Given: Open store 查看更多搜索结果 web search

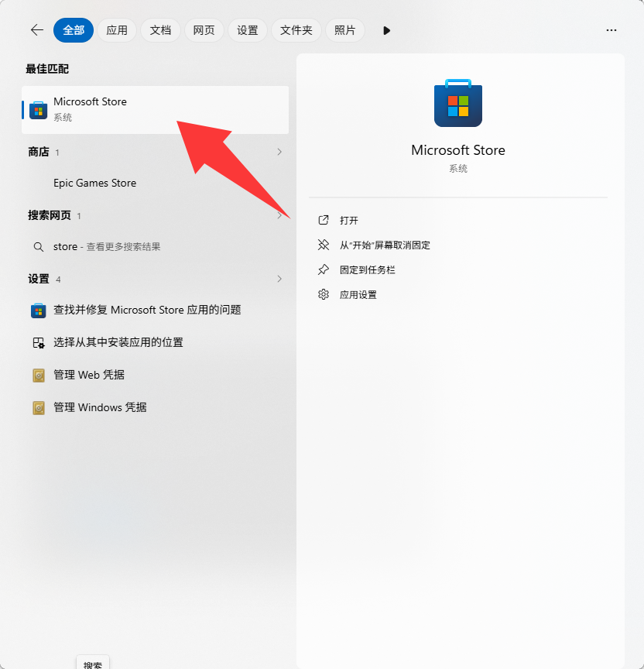Looking at the screenshot, I should 107,246.
